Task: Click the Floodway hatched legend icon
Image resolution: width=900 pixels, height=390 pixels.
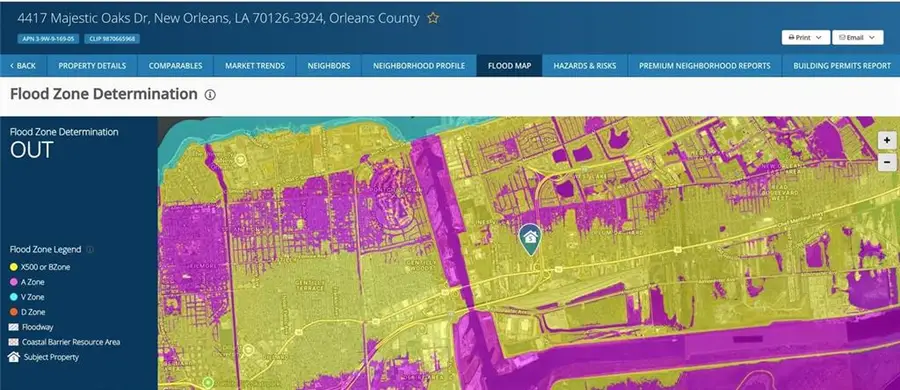Action: tap(14, 327)
